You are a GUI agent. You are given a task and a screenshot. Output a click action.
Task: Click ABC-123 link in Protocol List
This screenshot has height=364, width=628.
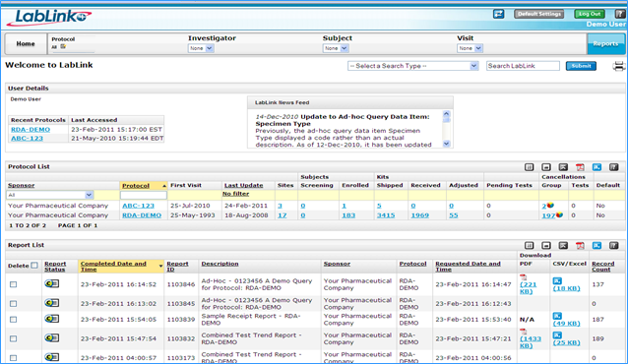[x=138, y=206]
